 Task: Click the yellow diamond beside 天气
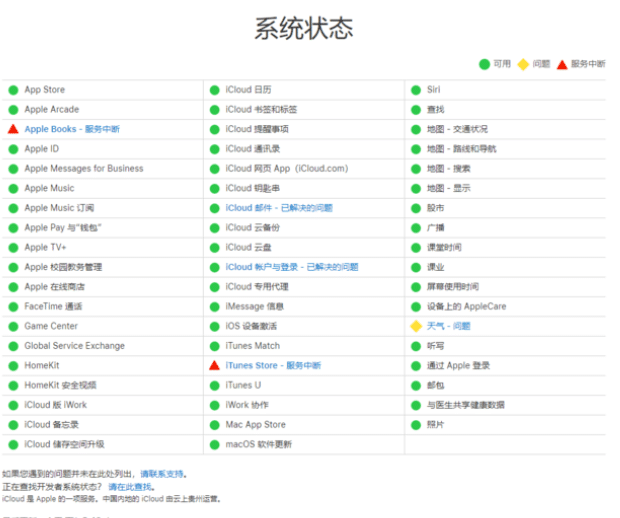click(x=416, y=326)
